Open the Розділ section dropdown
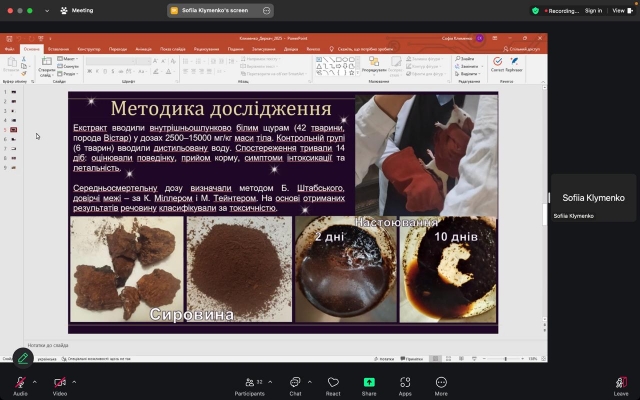Screen dimensions: 640x400 (x=68, y=74)
